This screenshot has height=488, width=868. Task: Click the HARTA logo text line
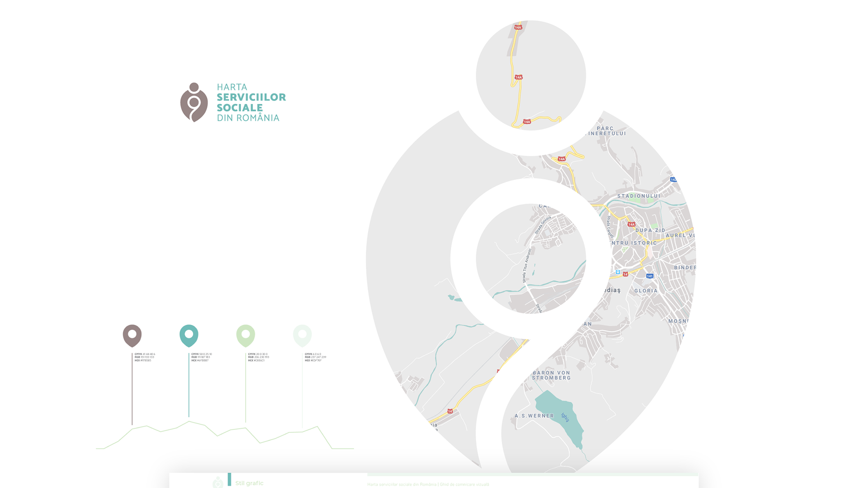(x=232, y=87)
